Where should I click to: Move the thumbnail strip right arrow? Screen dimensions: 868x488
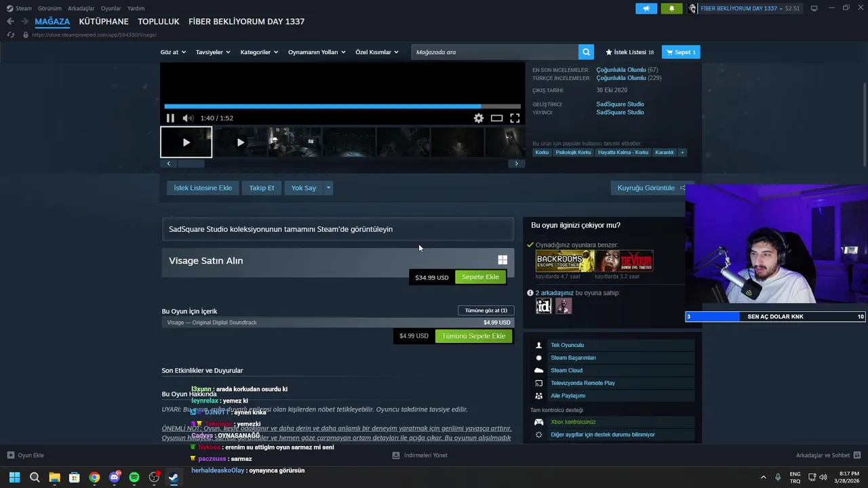coord(516,163)
